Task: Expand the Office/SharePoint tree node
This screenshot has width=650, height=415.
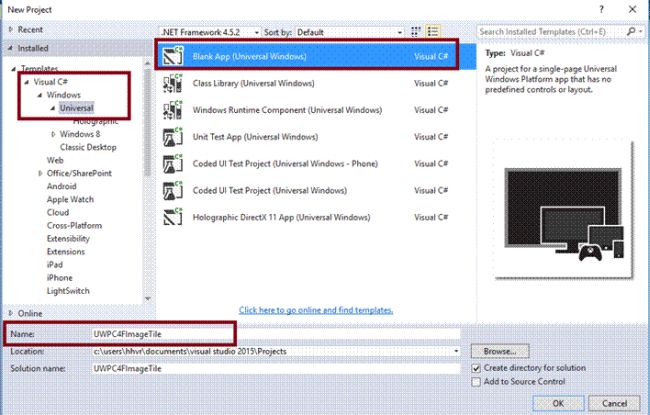Action: point(40,173)
